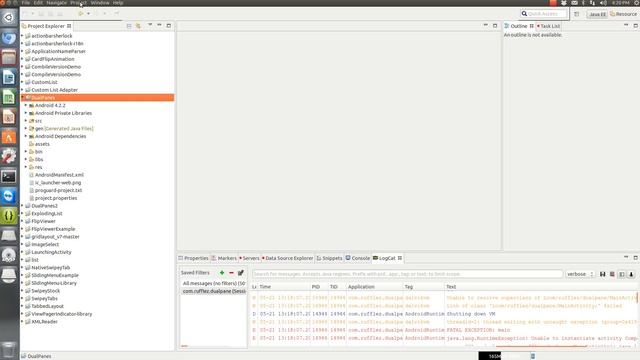Expand the DualPanes2 project

tap(22, 206)
